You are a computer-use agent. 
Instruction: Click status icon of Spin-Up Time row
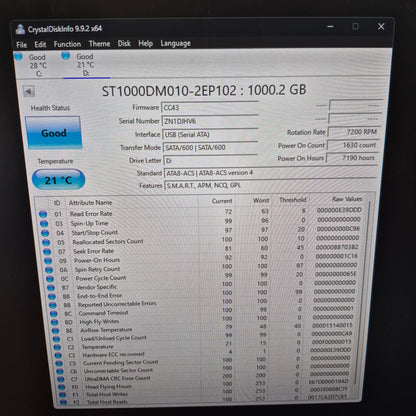(44, 224)
